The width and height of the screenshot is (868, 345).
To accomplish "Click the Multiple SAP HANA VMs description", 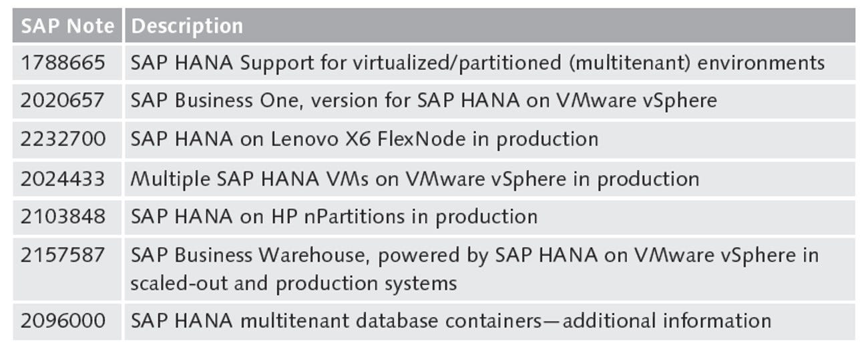I will [x=415, y=179].
